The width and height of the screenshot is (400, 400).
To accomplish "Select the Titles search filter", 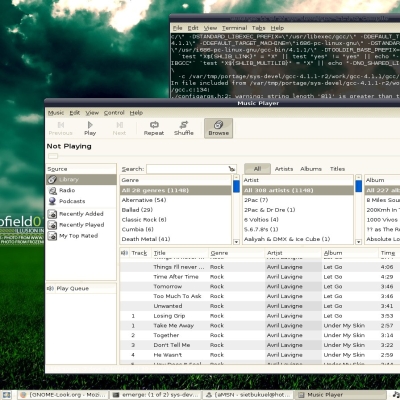I will coord(337,169).
